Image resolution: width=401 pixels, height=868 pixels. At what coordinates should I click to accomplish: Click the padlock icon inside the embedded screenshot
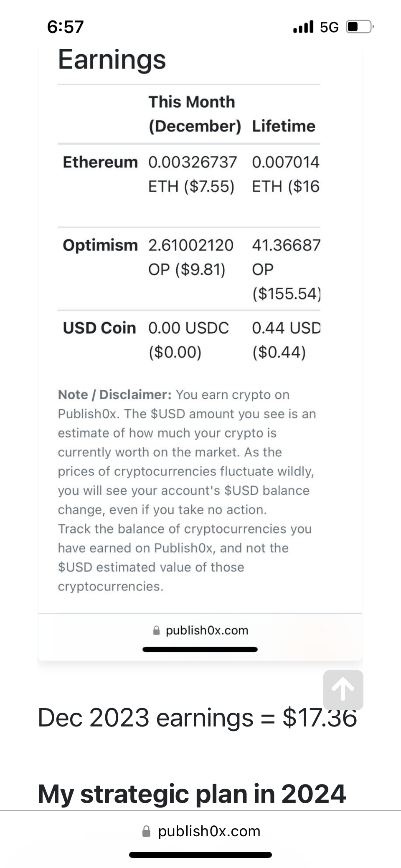pyautogui.click(x=156, y=630)
